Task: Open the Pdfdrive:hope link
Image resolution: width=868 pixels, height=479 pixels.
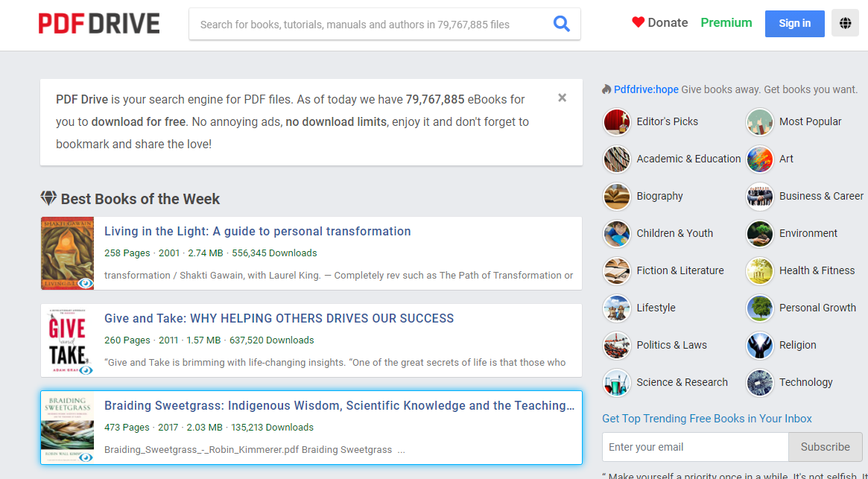Action: pos(646,89)
